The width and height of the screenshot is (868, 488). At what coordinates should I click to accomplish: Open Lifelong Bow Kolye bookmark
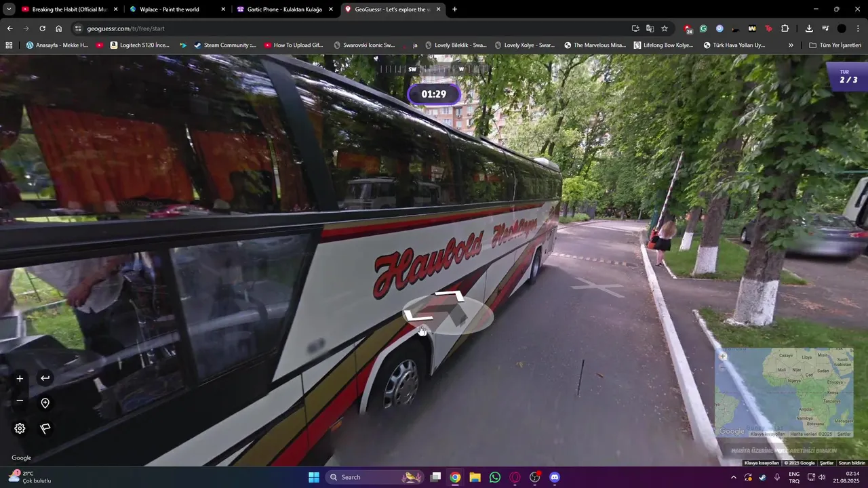(663, 45)
